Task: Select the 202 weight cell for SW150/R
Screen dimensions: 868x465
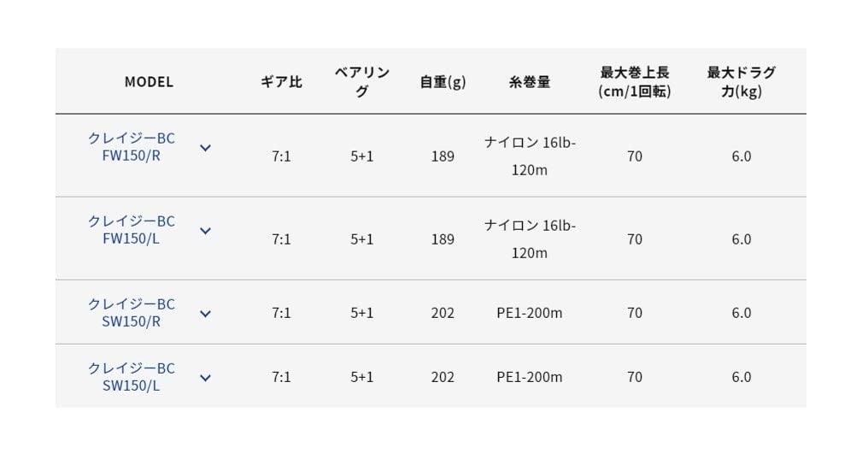Action: click(x=443, y=313)
